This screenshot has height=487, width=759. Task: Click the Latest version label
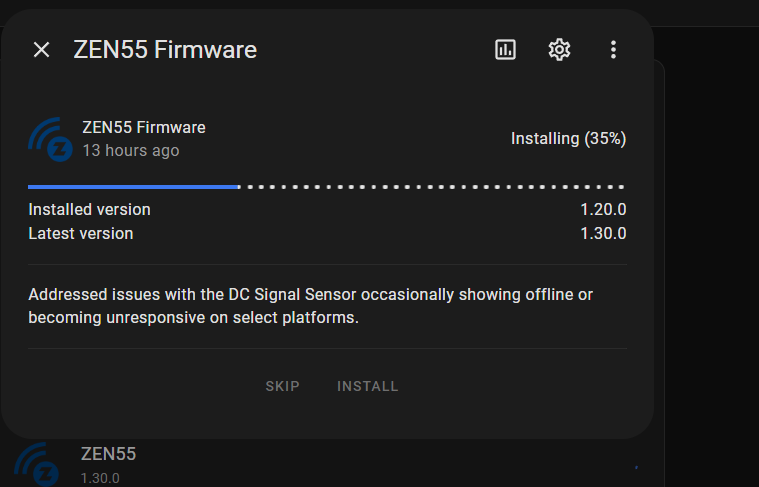coord(80,234)
